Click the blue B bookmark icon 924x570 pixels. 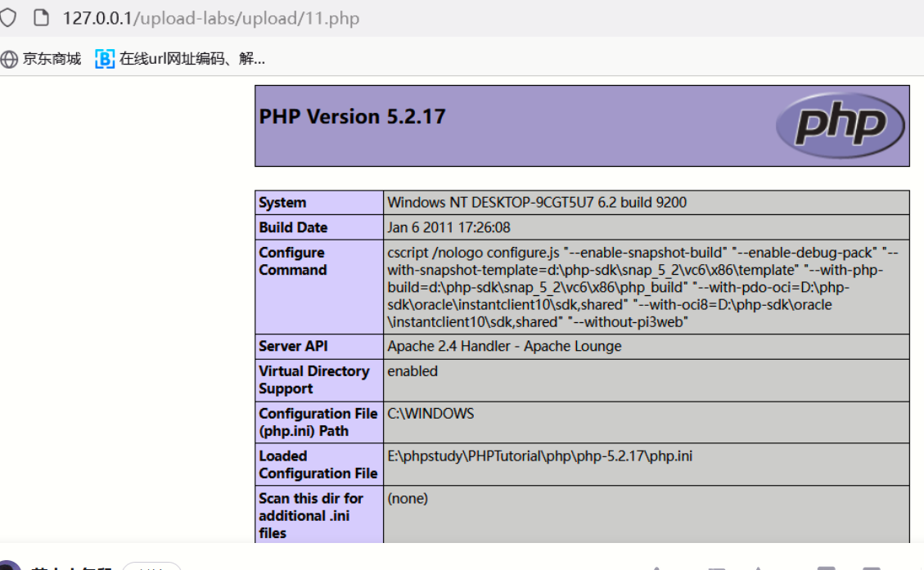(x=105, y=59)
